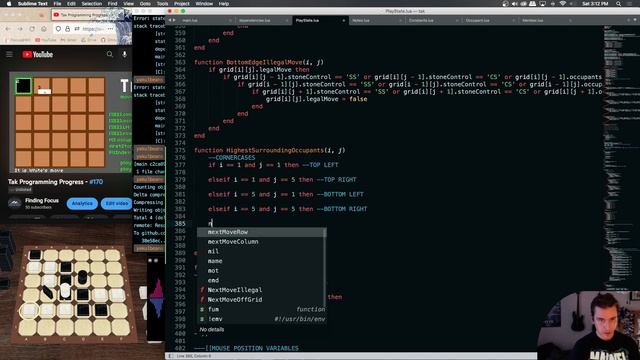The width and height of the screenshot is (640, 360).
Task: Click the #170 hashtag link in video title
Action: click(x=96, y=182)
